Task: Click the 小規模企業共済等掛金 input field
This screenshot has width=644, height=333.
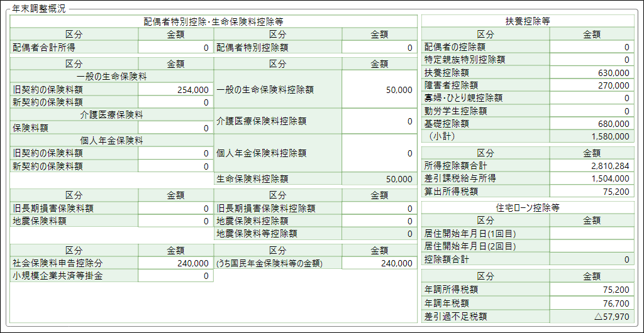Action: click(x=175, y=276)
